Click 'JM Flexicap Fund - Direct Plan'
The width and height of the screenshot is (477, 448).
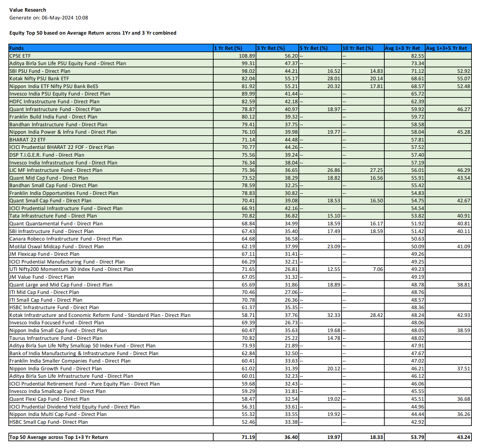44,254
